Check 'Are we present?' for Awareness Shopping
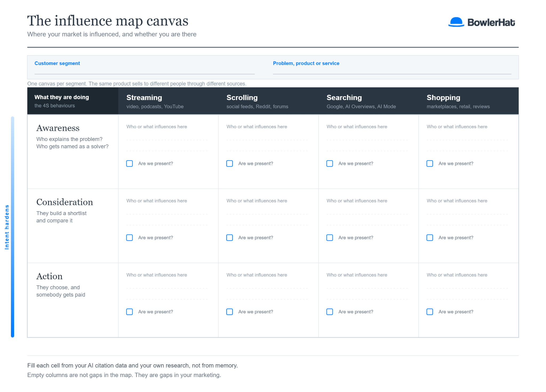Image resolution: width=546 pixels, height=392 pixels. click(x=430, y=163)
